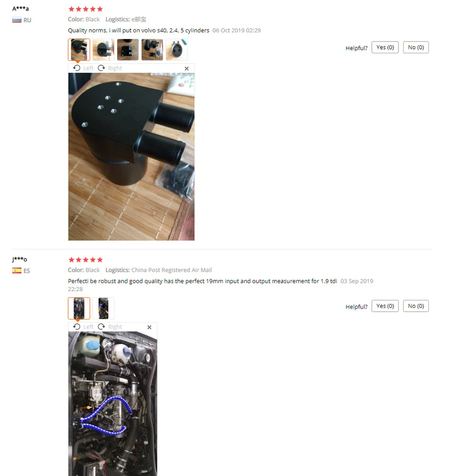476x476 pixels.
Task: Vote No on J***o's review
Action: pos(416,306)
